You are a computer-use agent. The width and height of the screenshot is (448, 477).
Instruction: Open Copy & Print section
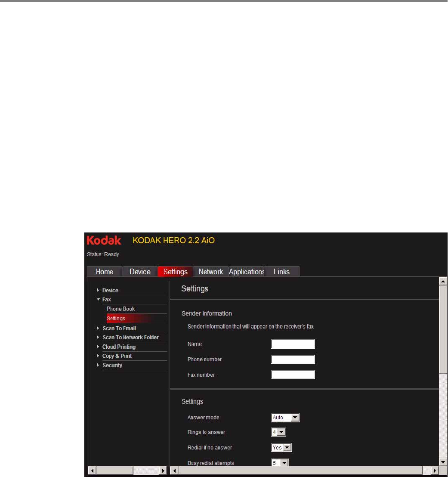(117, 356)
